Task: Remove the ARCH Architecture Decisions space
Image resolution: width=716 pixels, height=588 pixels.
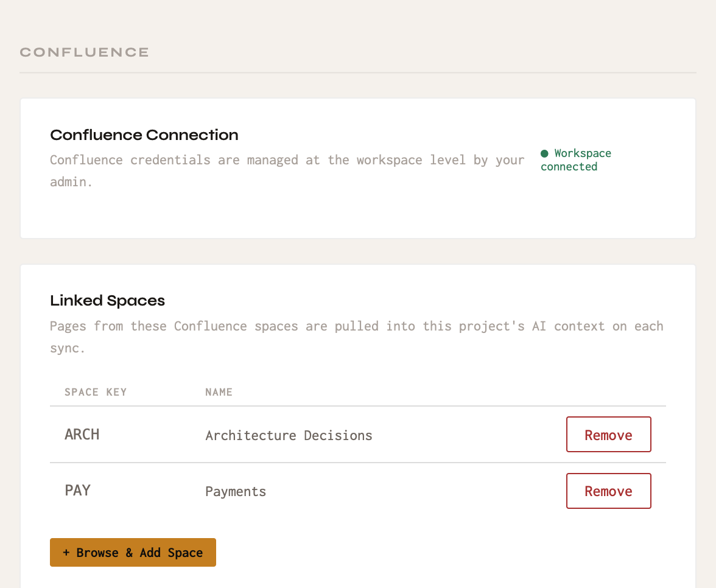Action: (608, 434)
